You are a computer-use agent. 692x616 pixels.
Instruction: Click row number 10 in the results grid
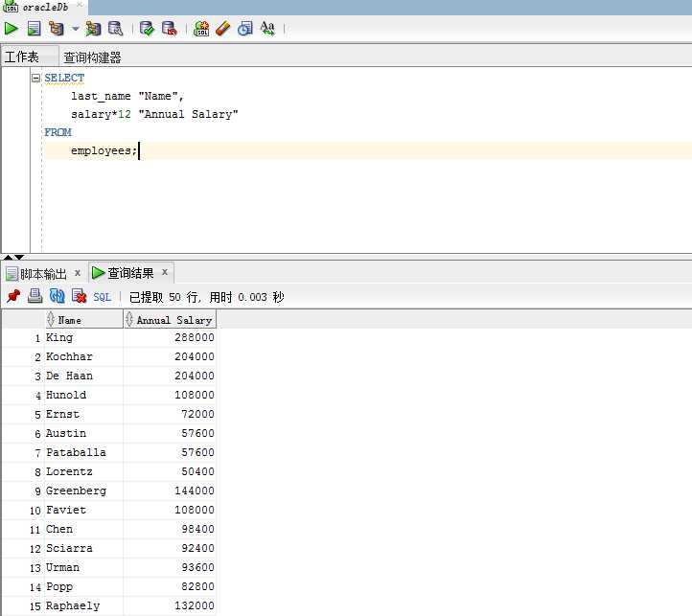35,511
